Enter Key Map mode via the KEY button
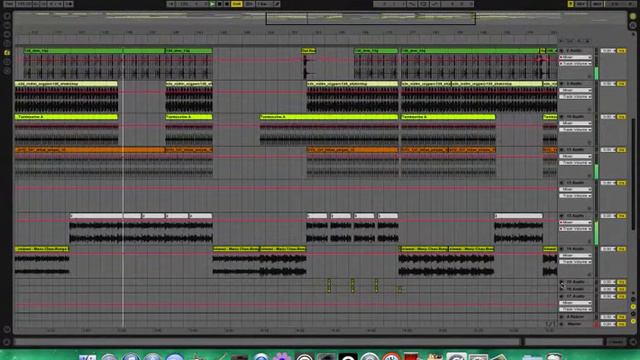Screen dimensions: 640x360 581,4
